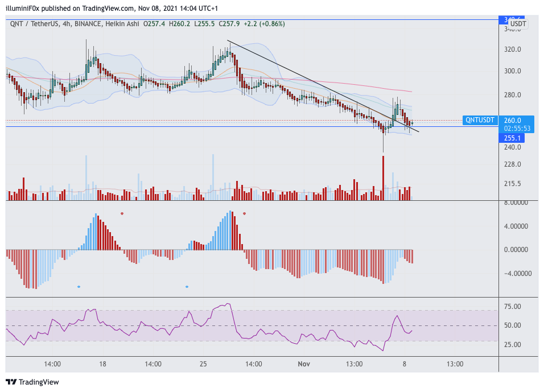Click the 280.0 price axis label
The width and height of the screenshot is (544, 392).
pyautogui.click(x=513, y=95)
